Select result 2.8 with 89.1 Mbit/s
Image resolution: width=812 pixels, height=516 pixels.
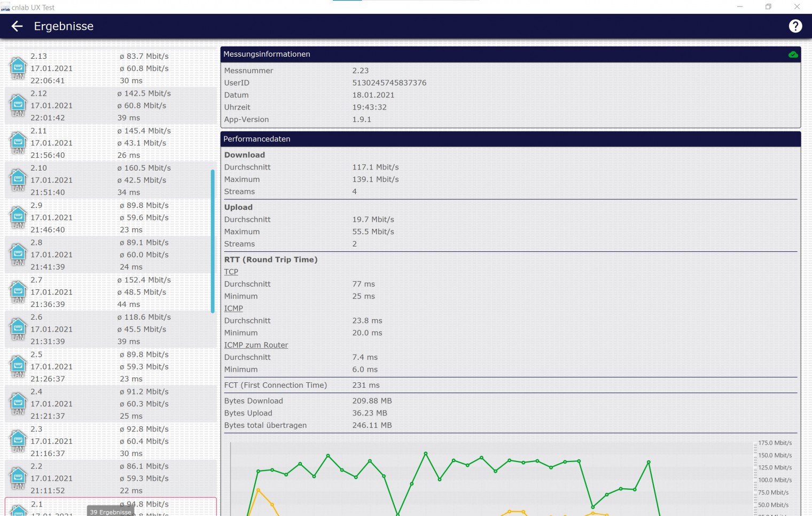107,255
